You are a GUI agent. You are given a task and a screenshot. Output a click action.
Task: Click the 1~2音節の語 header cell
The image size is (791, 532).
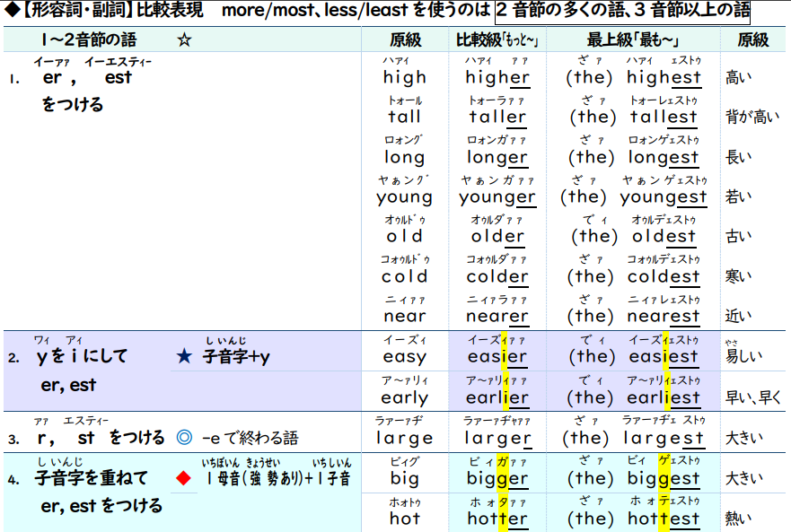coord(88,40)
